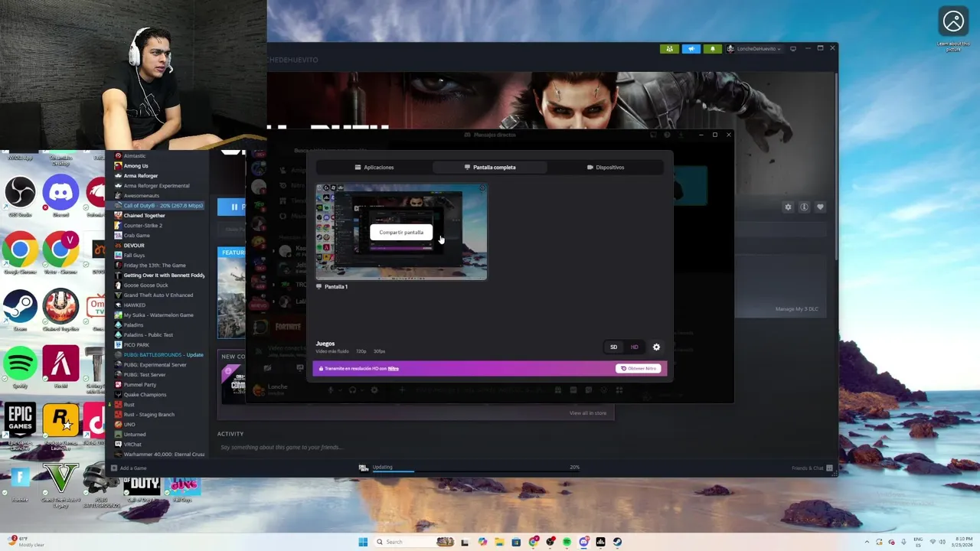The image size is (980, 551).
Task: Open Spotify from the taskbar
Action: 567,542
